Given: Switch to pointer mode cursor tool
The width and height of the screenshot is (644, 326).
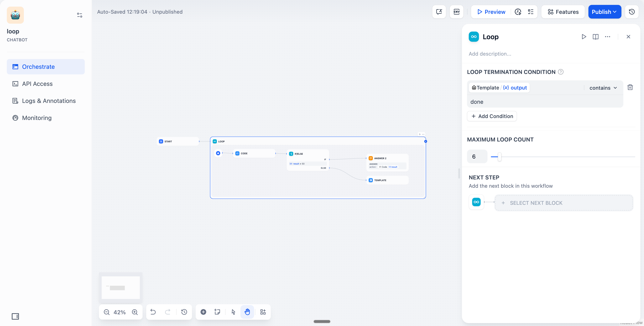Looking at the screenshot, I should pyautogui.click(x=233, y=312).
